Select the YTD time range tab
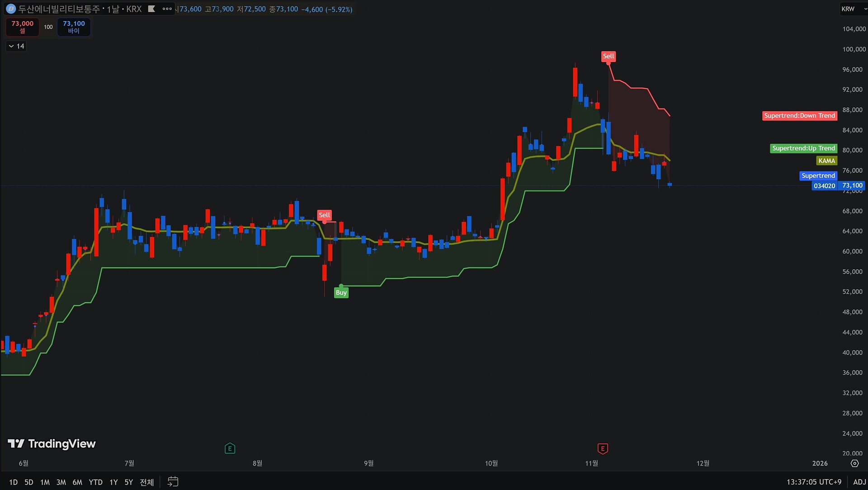The width and height of the screenshot is (868, 490). coord(95,482)
